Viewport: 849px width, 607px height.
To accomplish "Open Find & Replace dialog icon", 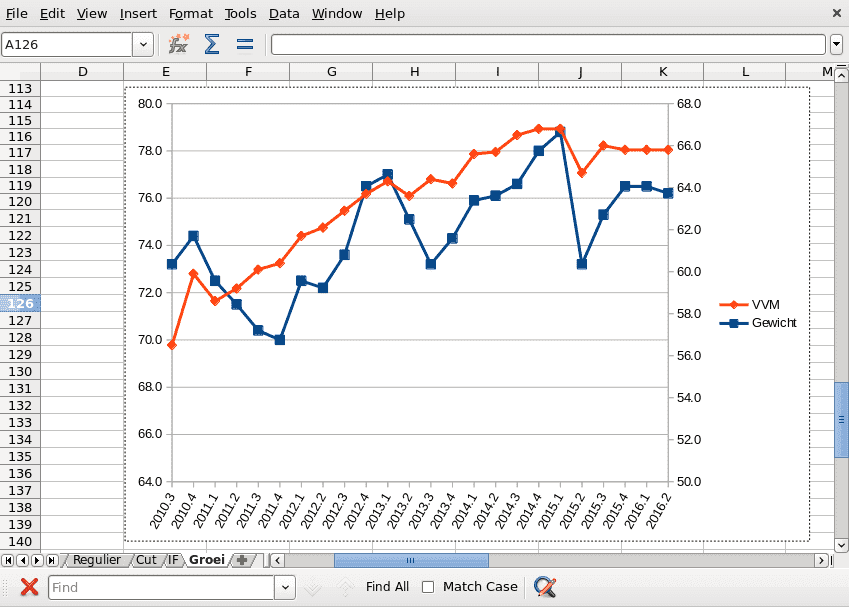I will point(544,587).
